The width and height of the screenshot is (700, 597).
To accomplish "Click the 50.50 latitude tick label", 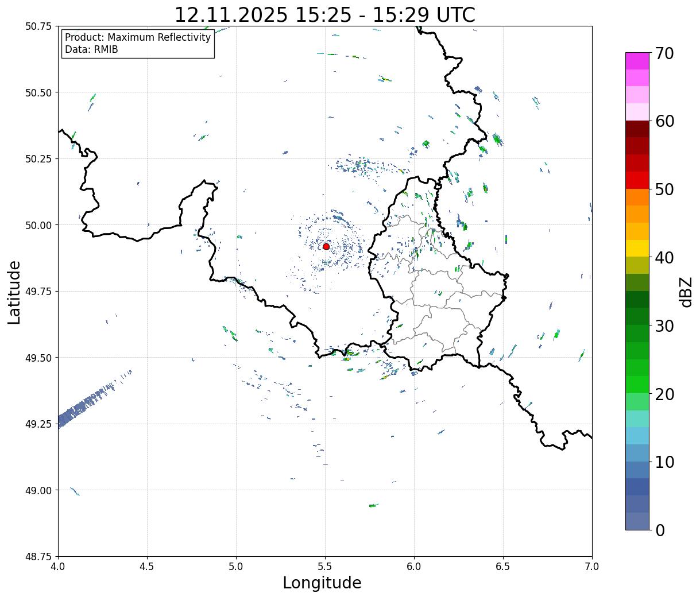I will coord(38,92).
